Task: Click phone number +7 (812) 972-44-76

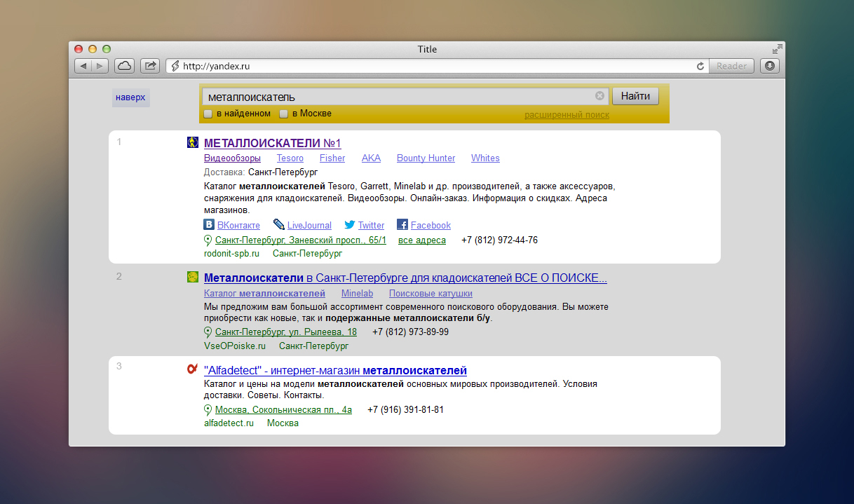Action: [x=500, y=240]
